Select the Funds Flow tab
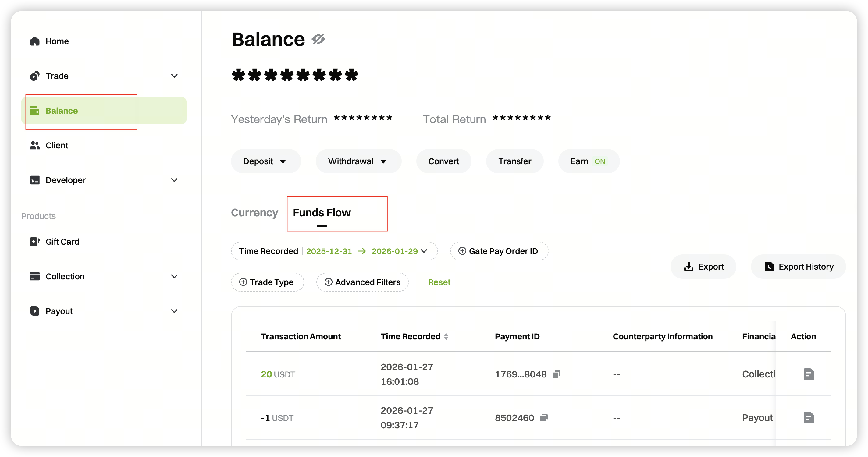The height and width of the screenshot is (457, 868). point(322,213)
